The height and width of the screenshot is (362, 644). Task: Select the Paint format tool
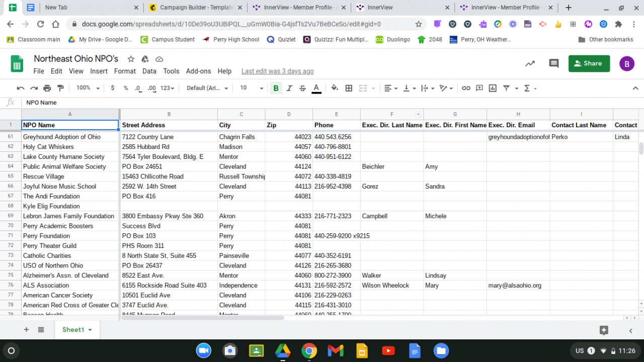pos(61,88)
